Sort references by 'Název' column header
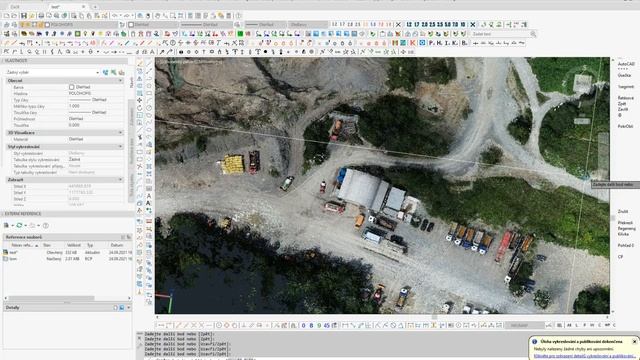Viewport: 640px width, 360px height. [x=22, y=245]
